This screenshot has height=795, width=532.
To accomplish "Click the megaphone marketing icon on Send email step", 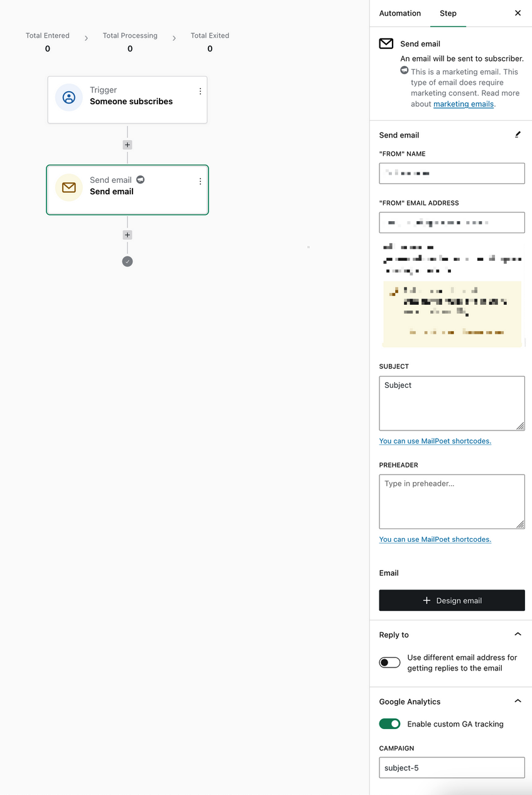I will (141, 180).
